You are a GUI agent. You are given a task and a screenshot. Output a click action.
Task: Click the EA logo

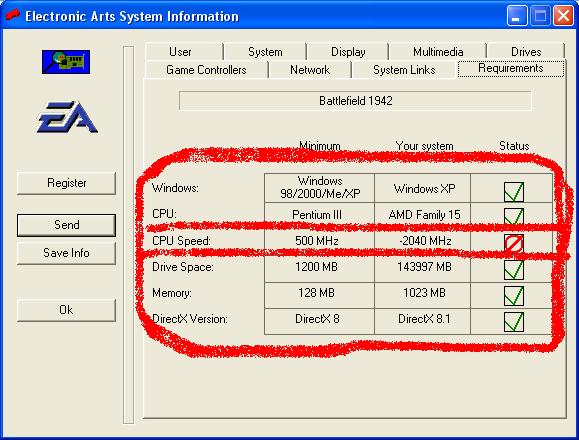[x=67, y=117]
